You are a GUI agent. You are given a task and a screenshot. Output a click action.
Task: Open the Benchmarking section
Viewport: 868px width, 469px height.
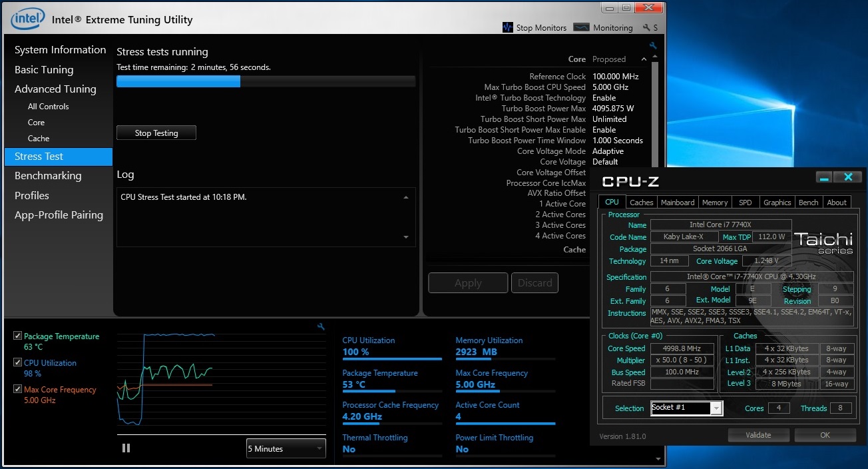tap(48, 176)
